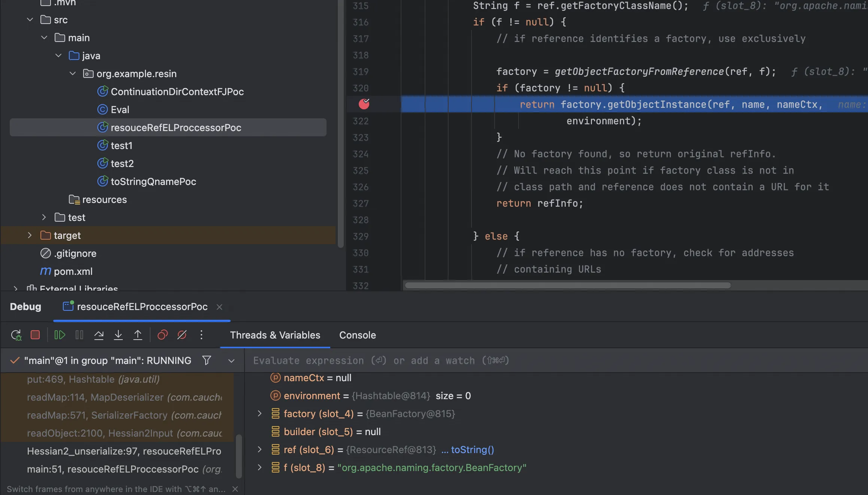Screen dimensions: 868x495
Task: Stop the debug session with red square
Action: 35,335
